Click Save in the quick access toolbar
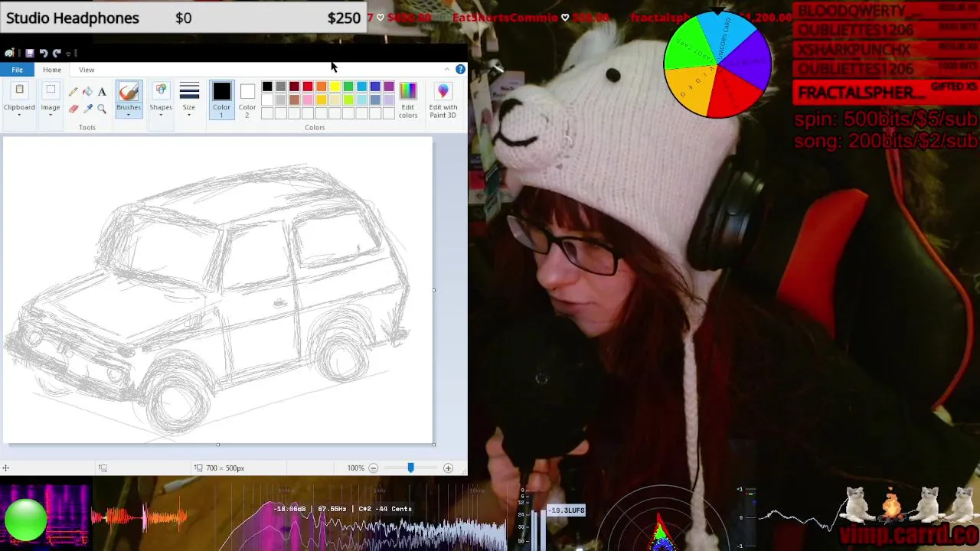 29,53
